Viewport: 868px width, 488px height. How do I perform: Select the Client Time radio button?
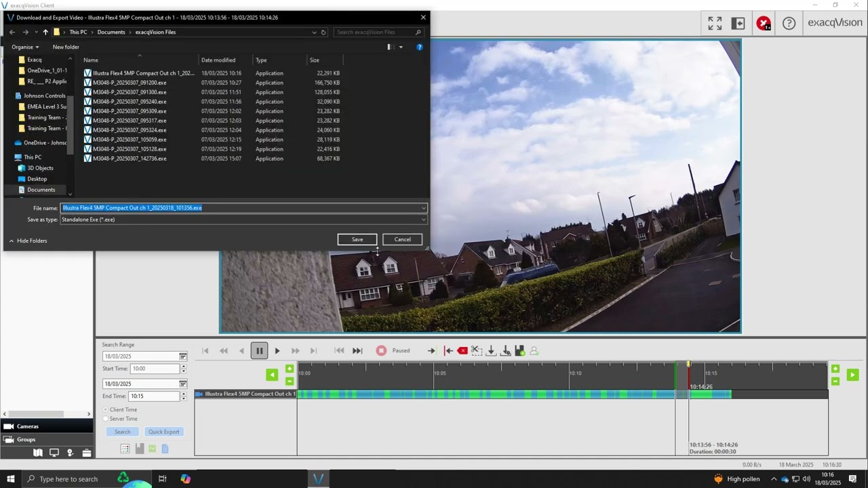(x=106, y=409)
